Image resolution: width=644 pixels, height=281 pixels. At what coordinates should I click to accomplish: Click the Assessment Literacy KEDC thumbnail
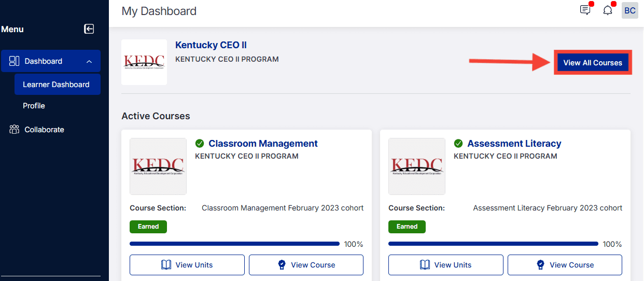[417, 166]
